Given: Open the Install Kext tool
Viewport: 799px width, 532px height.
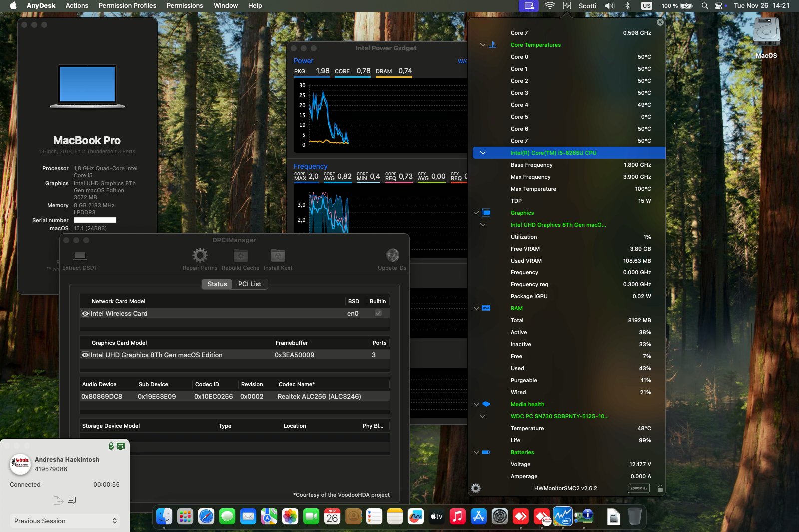Looking at the screenshot, I should click(x=278, y=256).
